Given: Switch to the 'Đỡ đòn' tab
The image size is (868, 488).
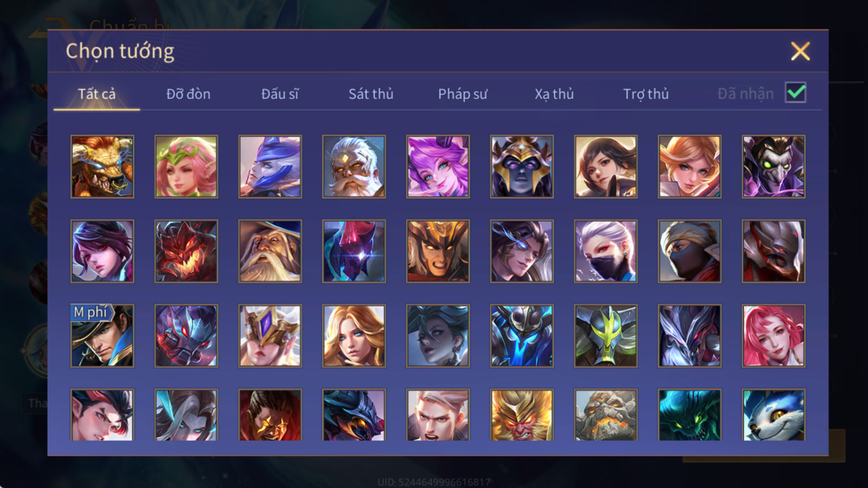Looking at the screenshot, I should pos(188,94).
